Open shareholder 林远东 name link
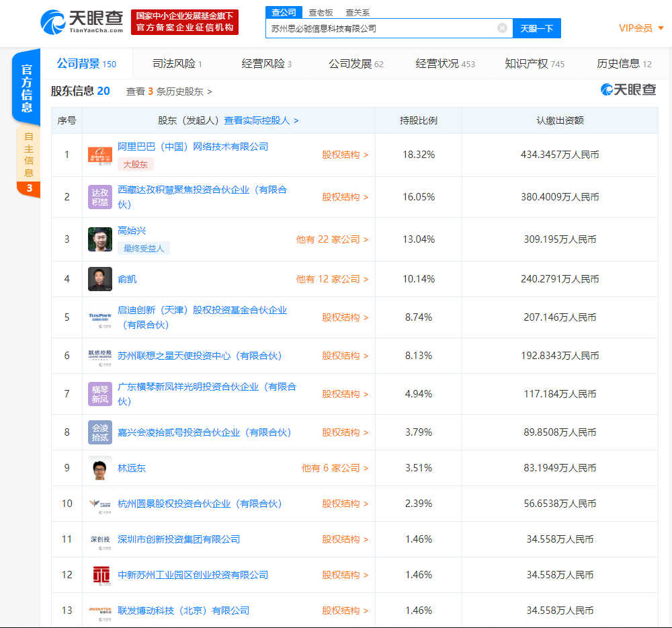The width and height of the screenshot is (672, 628). click(132, 468)
